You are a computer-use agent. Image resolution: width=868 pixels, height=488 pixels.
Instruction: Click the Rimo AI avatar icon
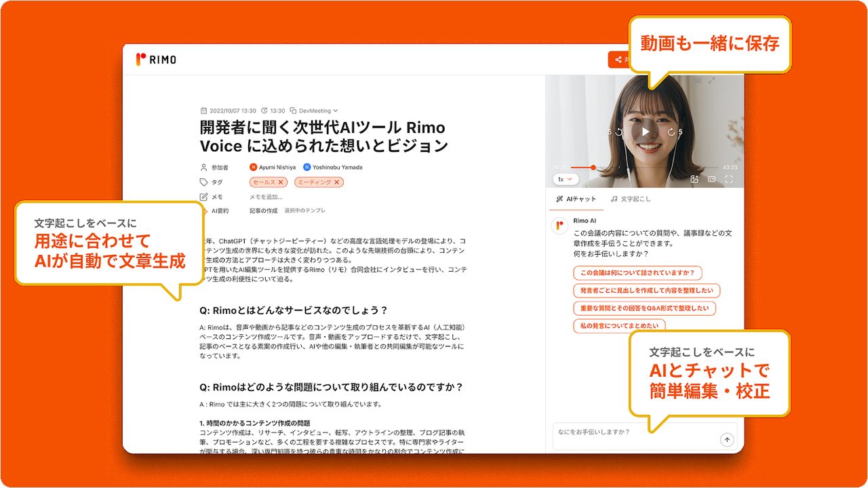(559, 226)
